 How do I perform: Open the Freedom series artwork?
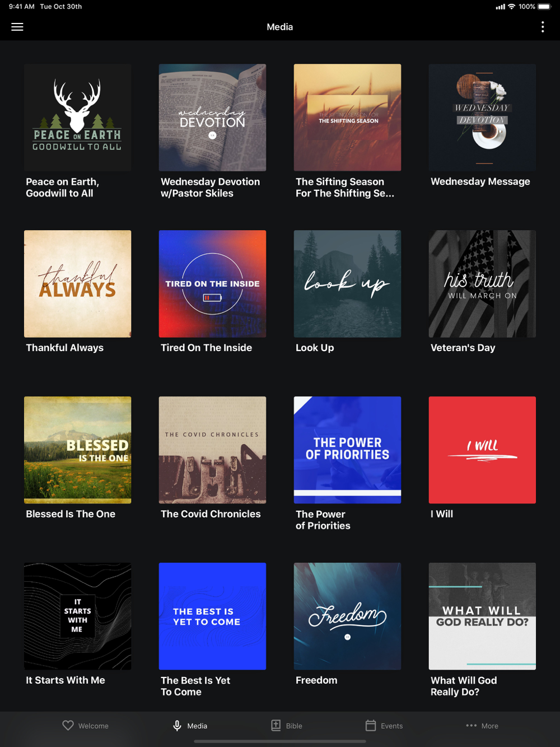click(348, 617)
